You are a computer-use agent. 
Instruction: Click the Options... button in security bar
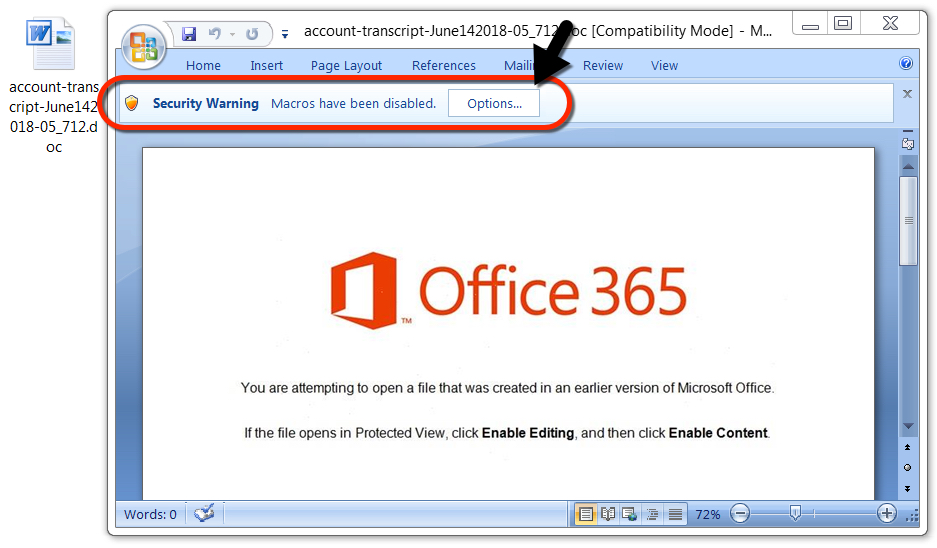tap(494, 103)
